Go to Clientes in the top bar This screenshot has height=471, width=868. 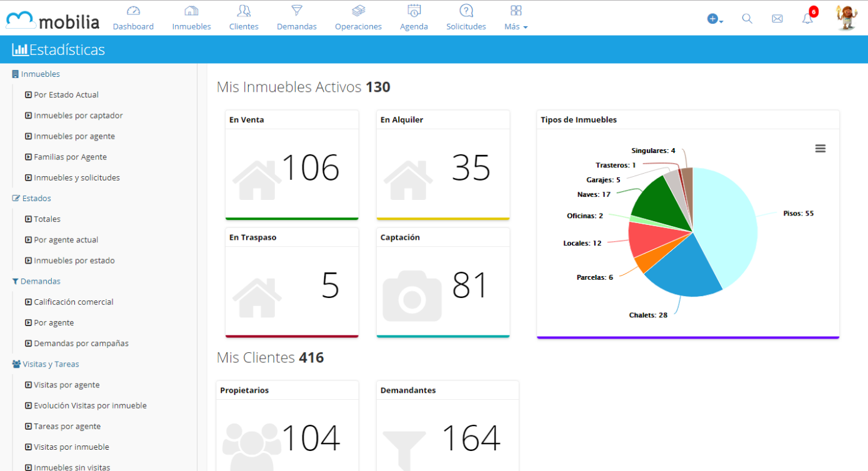pyautogui.click(x=244, y=17)
